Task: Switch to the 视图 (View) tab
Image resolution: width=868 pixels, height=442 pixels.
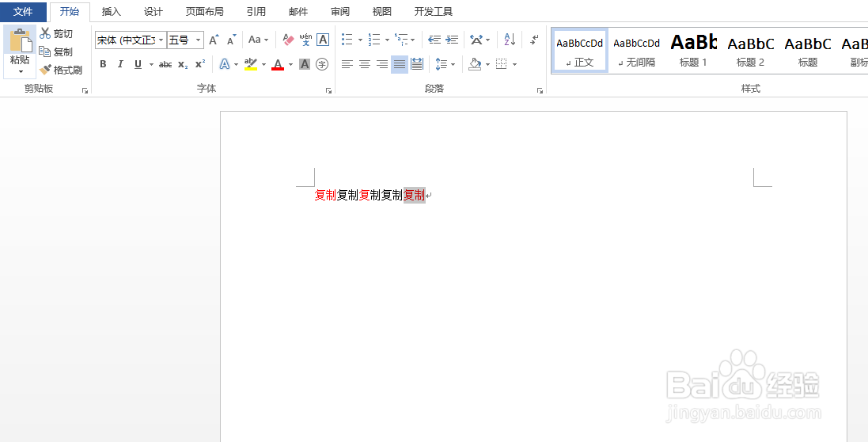Action: [382, 12]
